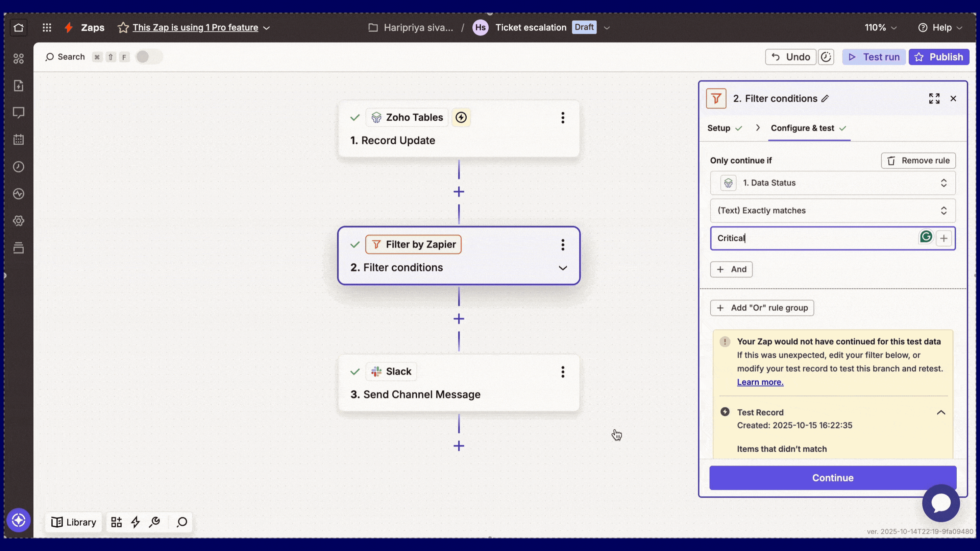Select the Zoho Tables trigger lightning icon
Viewport: 980px width, 551px height.
coord(461,117)
